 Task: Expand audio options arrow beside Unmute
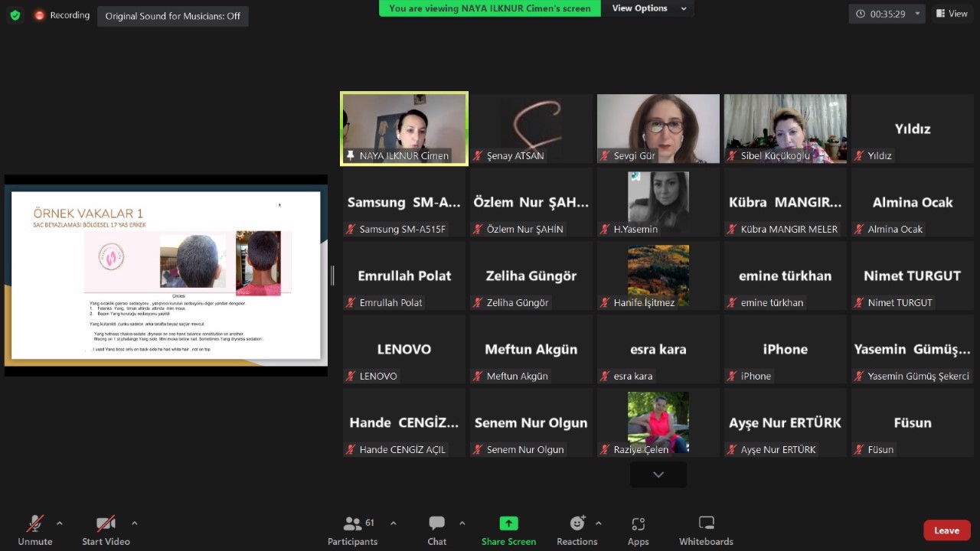pyautogui.click(x=60, y=523)
